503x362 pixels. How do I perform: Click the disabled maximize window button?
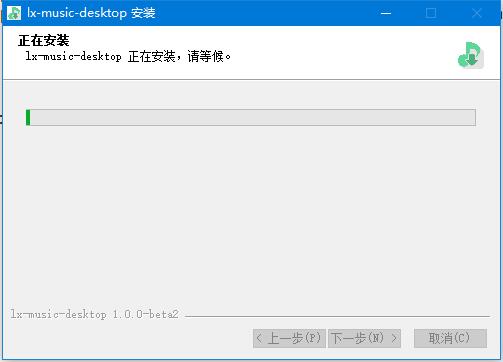[431, 13]
